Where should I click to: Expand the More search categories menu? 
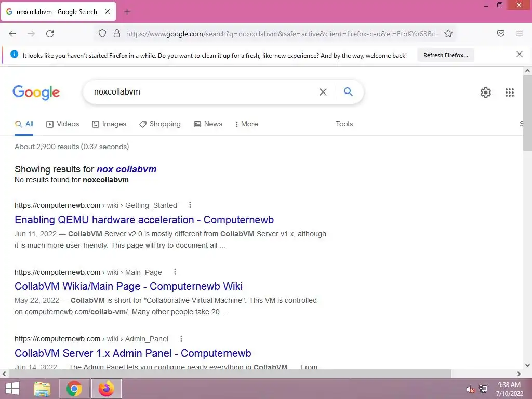247,124
